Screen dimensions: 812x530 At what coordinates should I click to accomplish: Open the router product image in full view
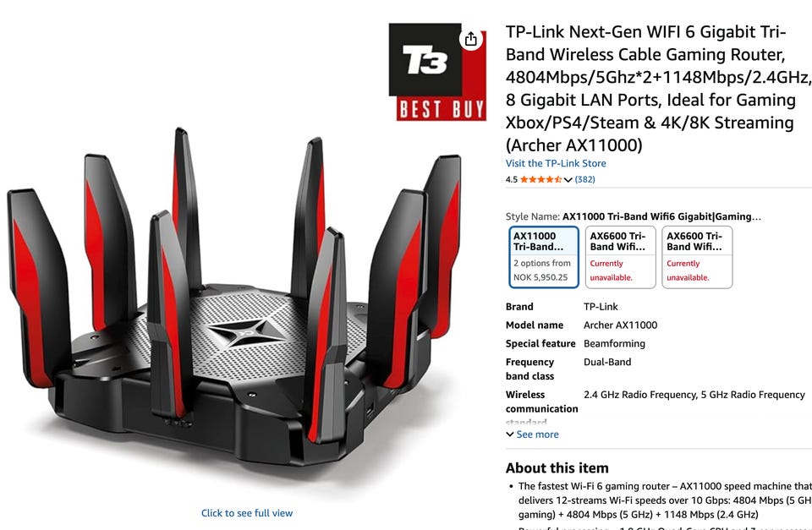[234, 297]
